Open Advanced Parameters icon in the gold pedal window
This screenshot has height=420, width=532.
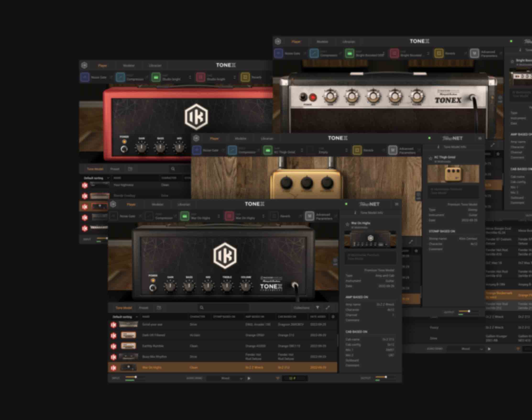tap(393, 150)
